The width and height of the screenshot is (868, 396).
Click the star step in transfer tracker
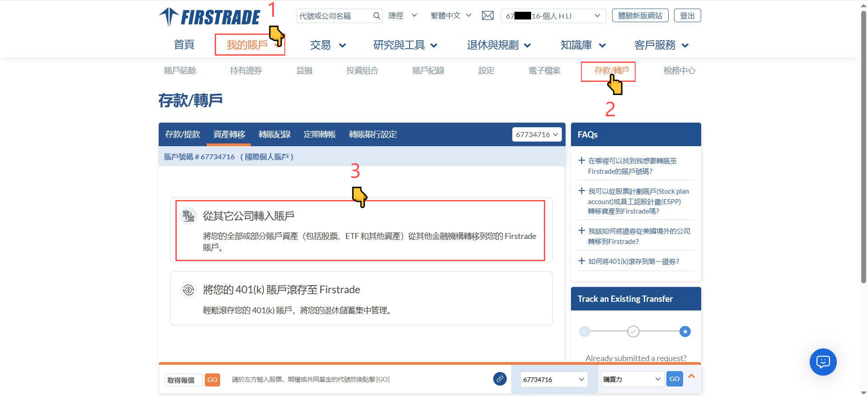(x=685, y=332)
